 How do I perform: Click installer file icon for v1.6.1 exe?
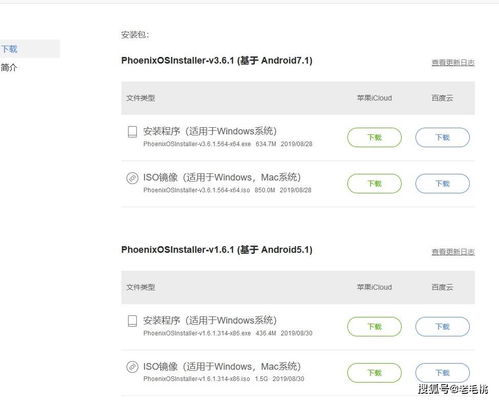[x=132, y=321]
